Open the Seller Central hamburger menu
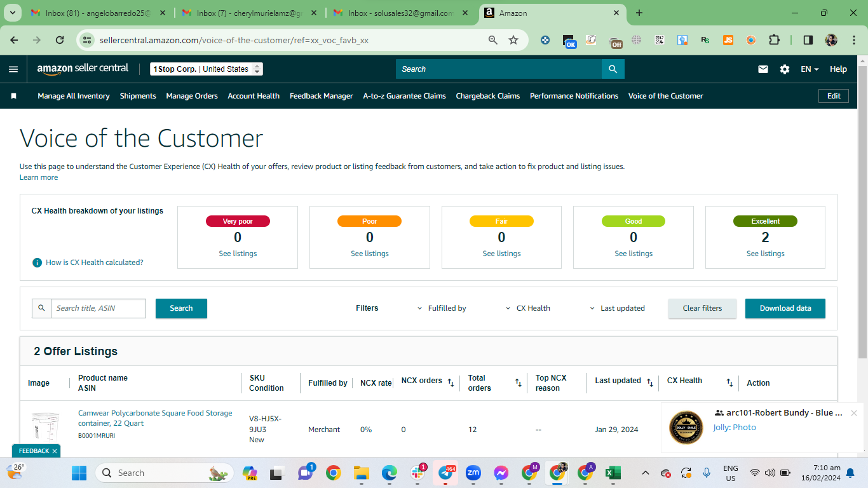Viewport: 868px width, 488px height. (13, 69)
